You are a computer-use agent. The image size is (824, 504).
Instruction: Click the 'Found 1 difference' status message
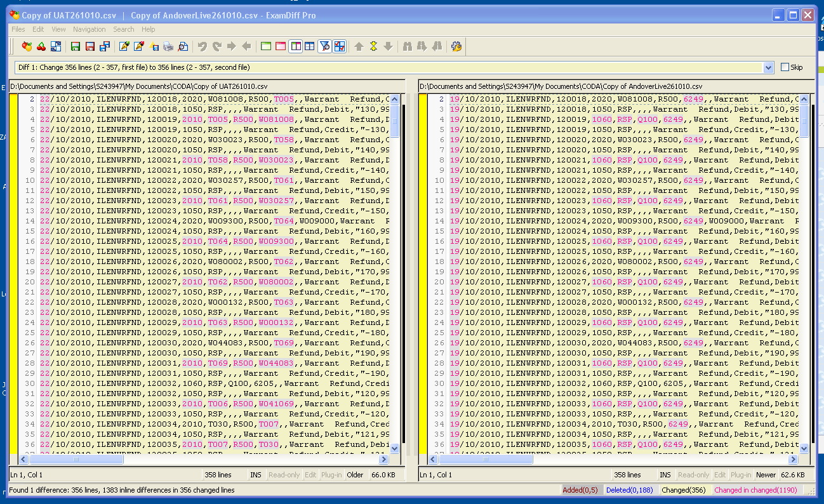(122, 490)
